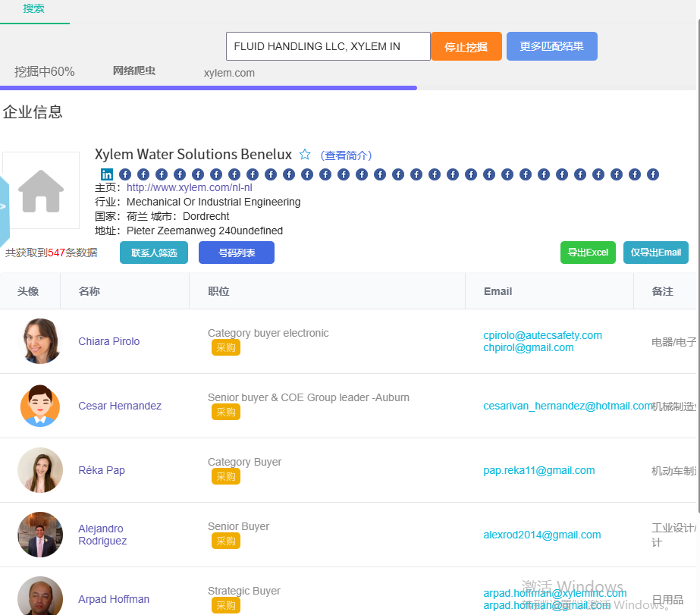Open the 查看简介 company profile link
700x615 pixels.
pyautogui.click(x=346, y=155)
